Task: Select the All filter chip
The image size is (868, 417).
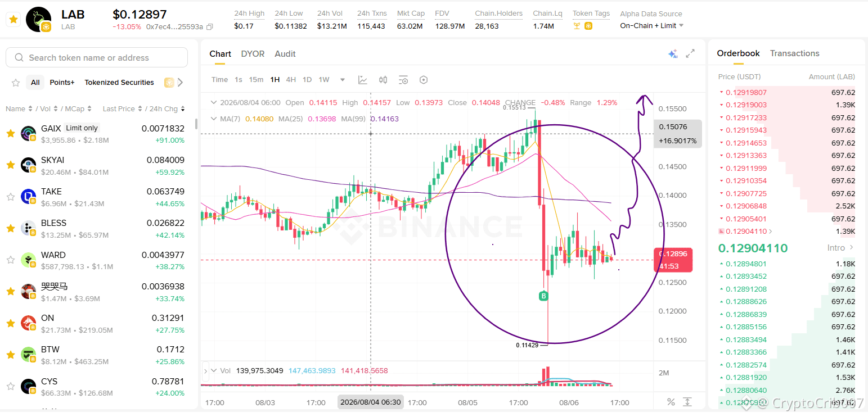Action: [x=35, y=83]
